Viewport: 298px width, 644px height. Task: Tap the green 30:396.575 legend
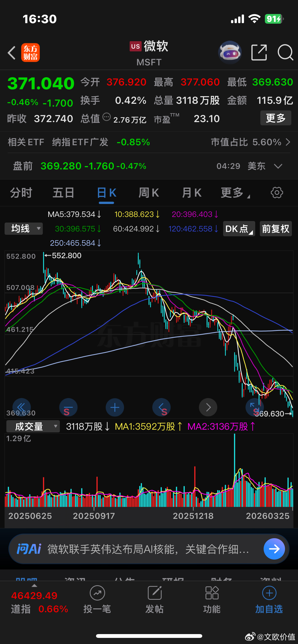[x=78, y=229]
